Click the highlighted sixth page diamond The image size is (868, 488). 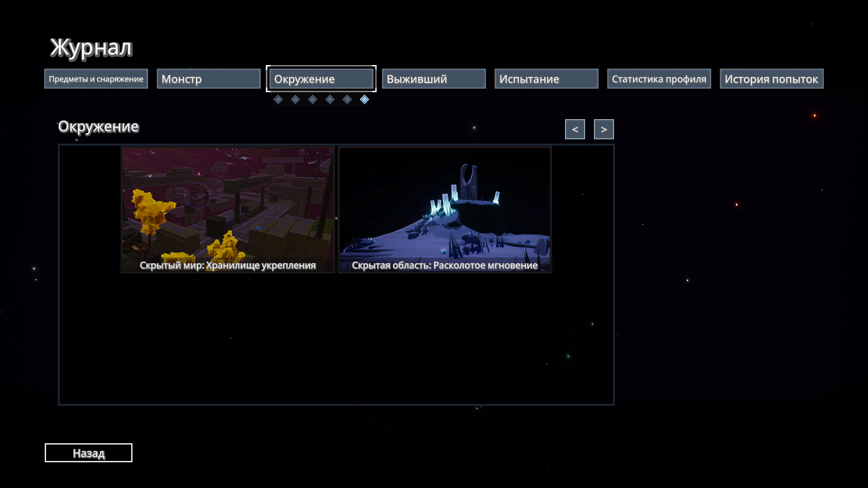364,99
